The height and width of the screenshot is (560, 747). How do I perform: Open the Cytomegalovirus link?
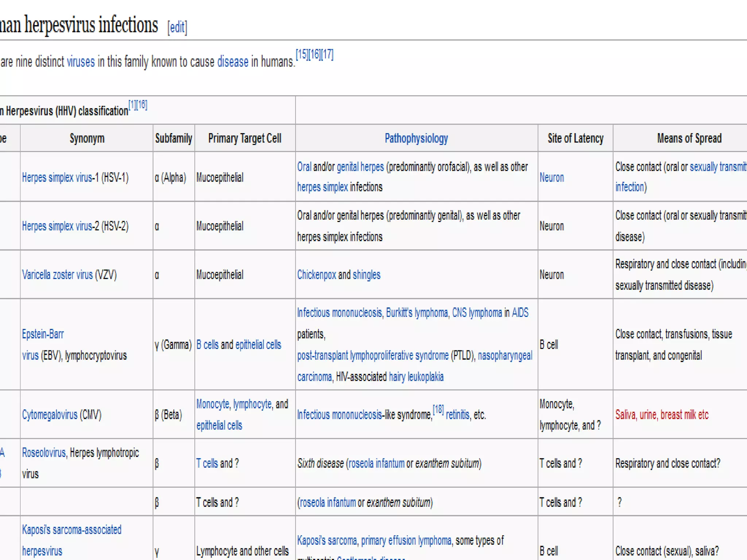50,415
